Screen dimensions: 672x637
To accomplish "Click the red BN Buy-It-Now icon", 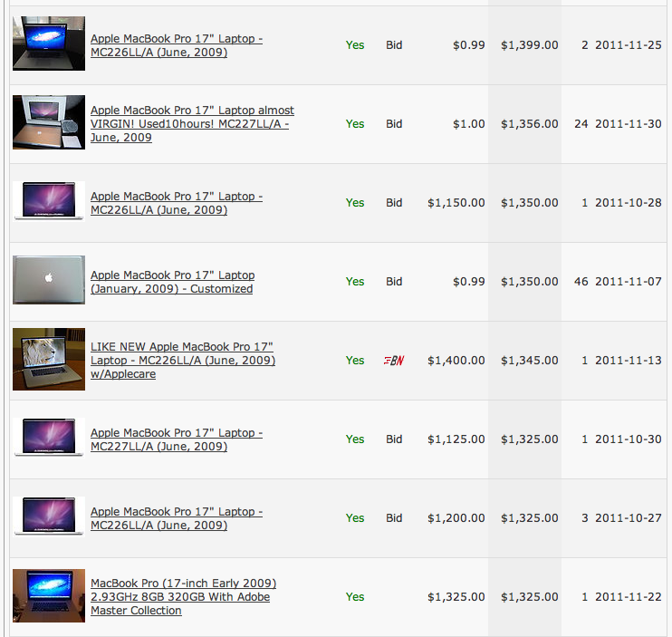I will [394, 361].
